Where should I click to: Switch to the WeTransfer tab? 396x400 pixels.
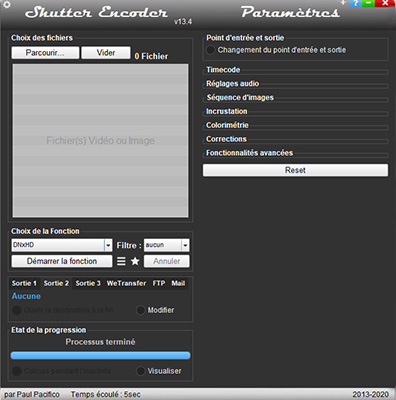[126, 283]
